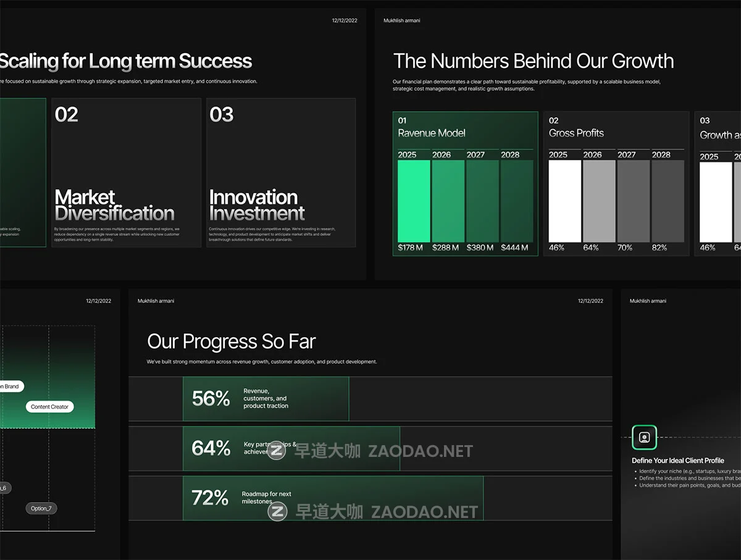Click the bright green 2025 revenue bar
Screen dimensions: 741x560
(414, 201)
